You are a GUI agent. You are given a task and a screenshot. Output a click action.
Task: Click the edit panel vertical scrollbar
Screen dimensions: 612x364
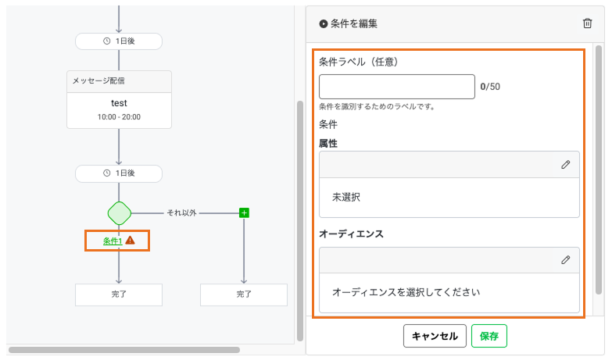[599, 170]
